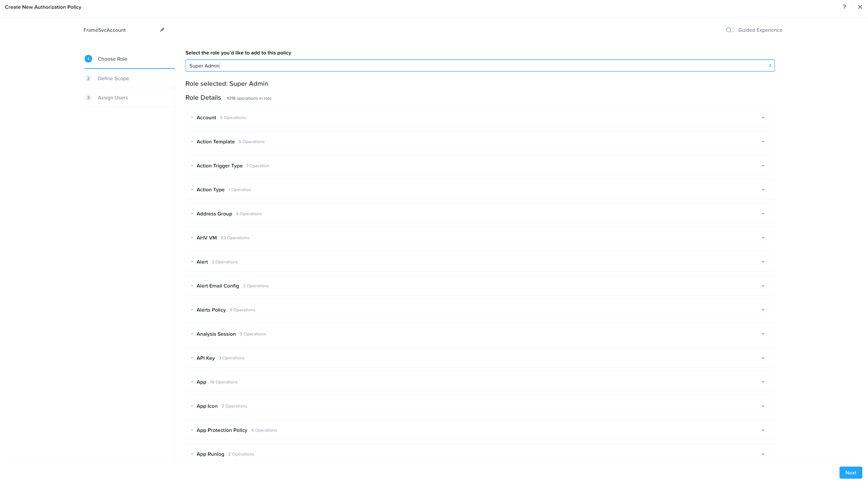Click the pencil icon to edit policy name
Image resolution: width=868 pixels, height=498 pixels.
[162, 30]
